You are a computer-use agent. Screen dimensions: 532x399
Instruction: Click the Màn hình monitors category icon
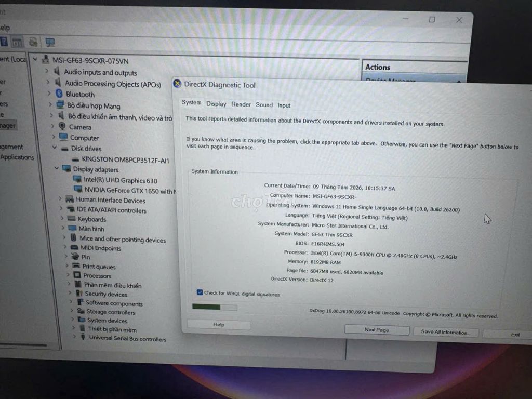72,228
